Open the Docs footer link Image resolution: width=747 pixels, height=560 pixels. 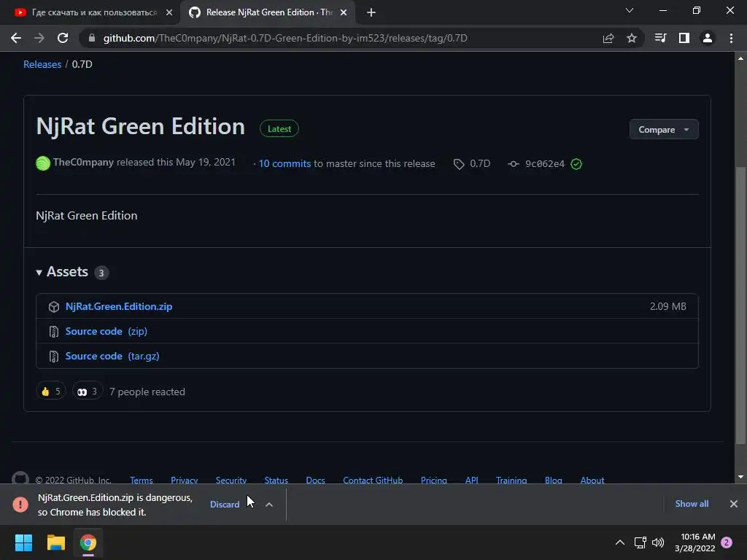coord(315,480)
